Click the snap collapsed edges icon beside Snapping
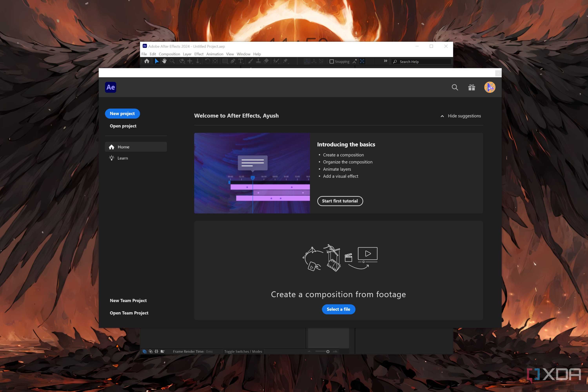The width and height of the screenshot is (588, 392). (355, 62)
